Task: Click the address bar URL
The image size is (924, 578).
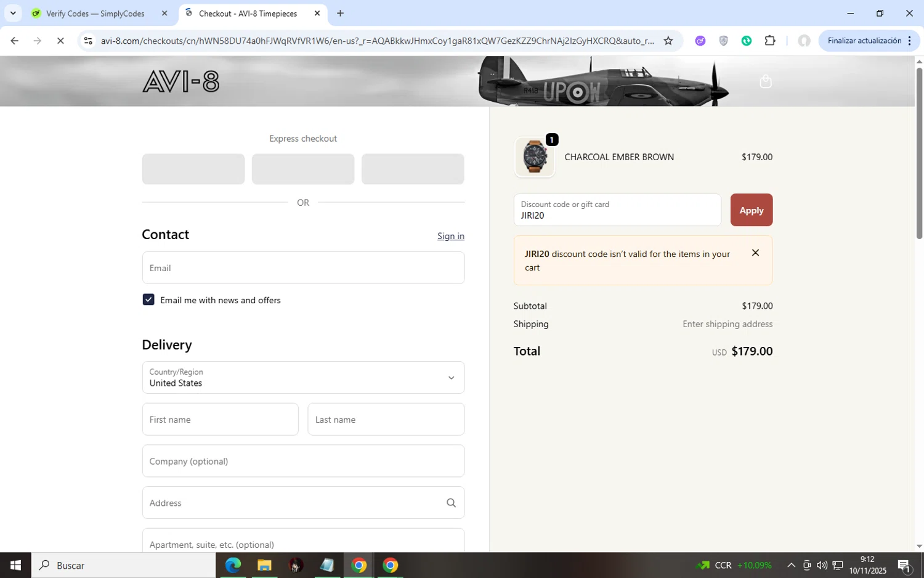Action: (x=377, y=41)
